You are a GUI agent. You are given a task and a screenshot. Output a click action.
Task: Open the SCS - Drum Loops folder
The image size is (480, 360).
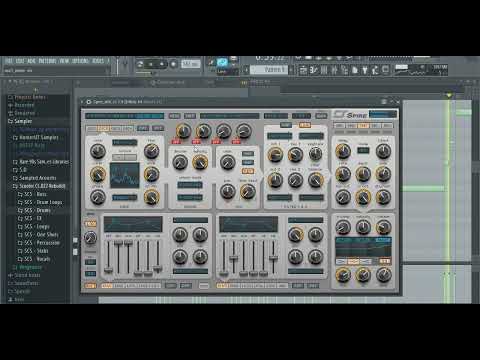(x=40, y=202)
